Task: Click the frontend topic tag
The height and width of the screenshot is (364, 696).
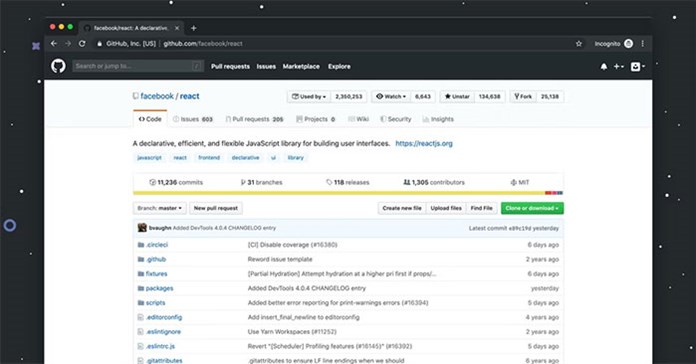Action: pyautogui.click(x=209, y=158)
